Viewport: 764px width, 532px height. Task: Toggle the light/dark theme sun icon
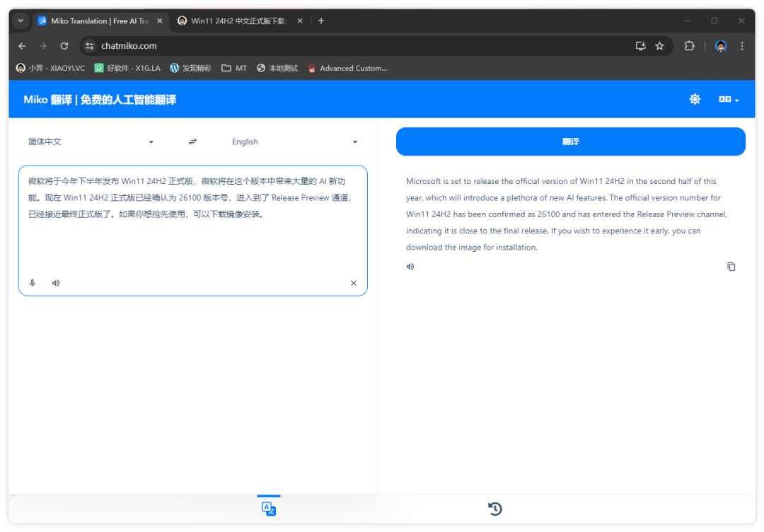pos(695,99)
